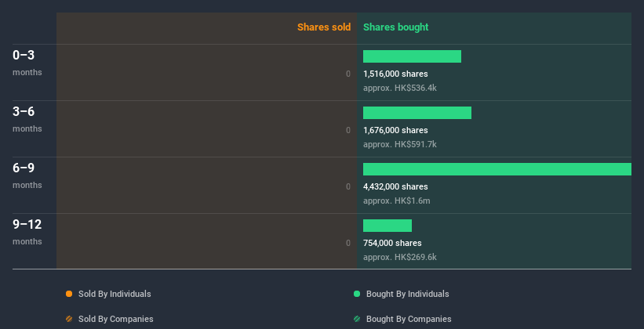Click the 0–3 months row label
The width and height of the screenshot is (644, 329).
(x=27, y=63)
